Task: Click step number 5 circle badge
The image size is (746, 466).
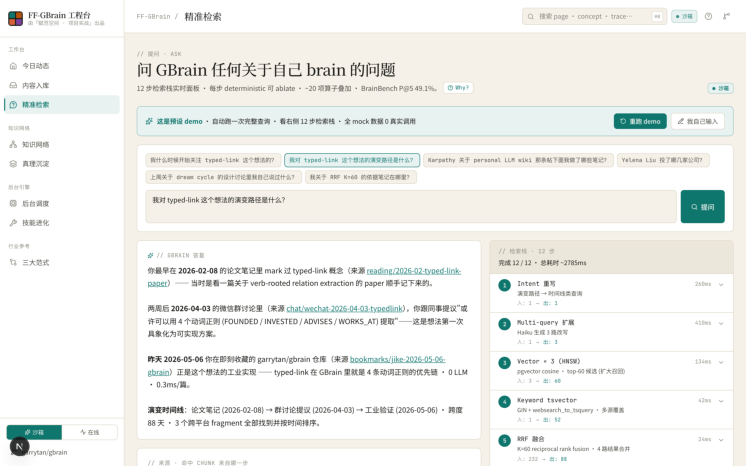Action: [x=504, y=441]
